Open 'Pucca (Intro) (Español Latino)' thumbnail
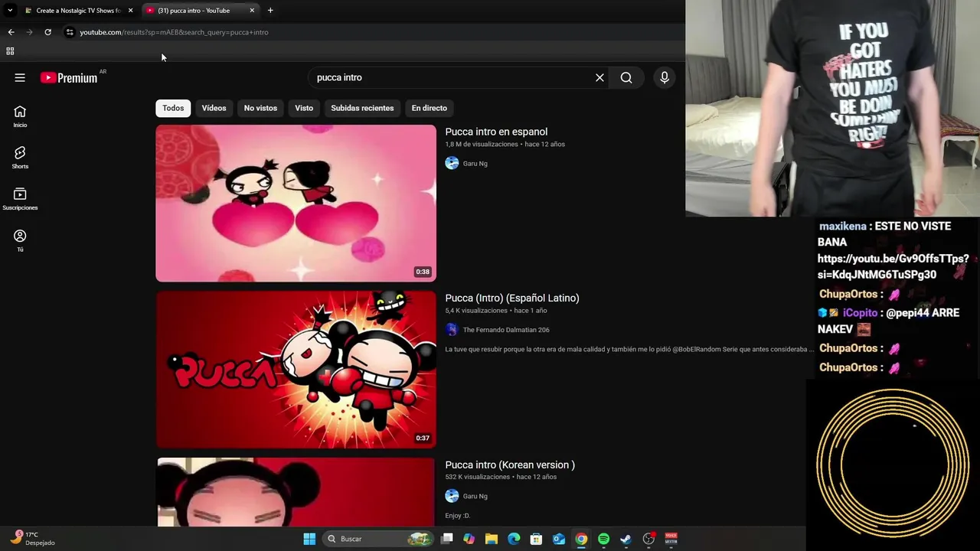980x551 pixels. pos(296,369)
